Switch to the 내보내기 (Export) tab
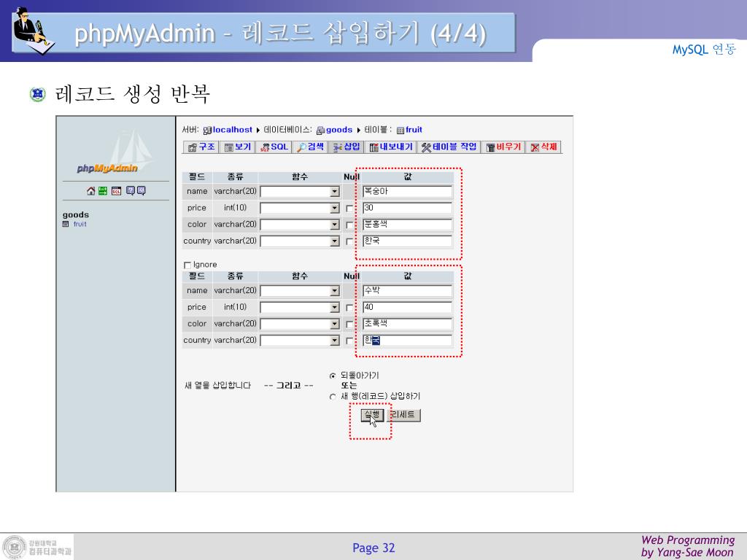Screen dimensions: 747x560 point(391,147)
